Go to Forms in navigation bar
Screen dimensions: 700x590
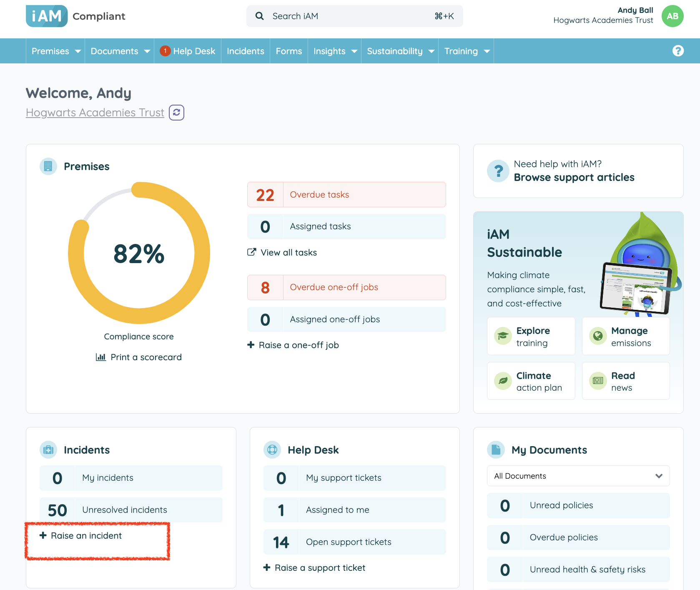pyautogui.click(x=289, y=51)
